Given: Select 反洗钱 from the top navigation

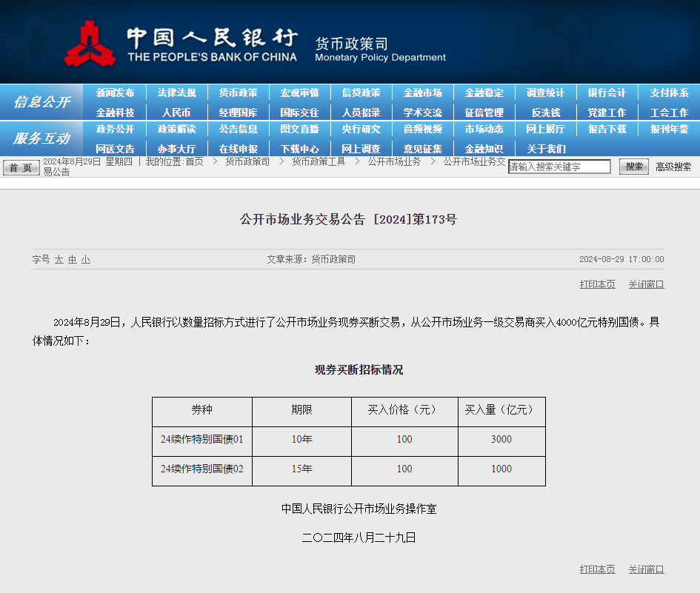Looking at the screenshot, I should [544, 112].
